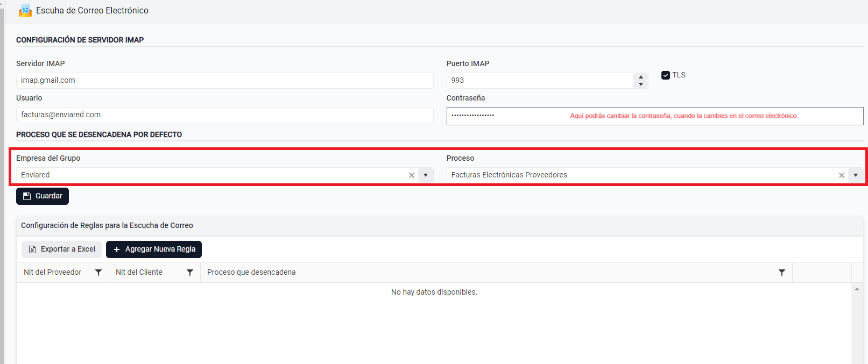Click into the Usuario email field
This screenshot has height=364, width=868.
[224, 115]
